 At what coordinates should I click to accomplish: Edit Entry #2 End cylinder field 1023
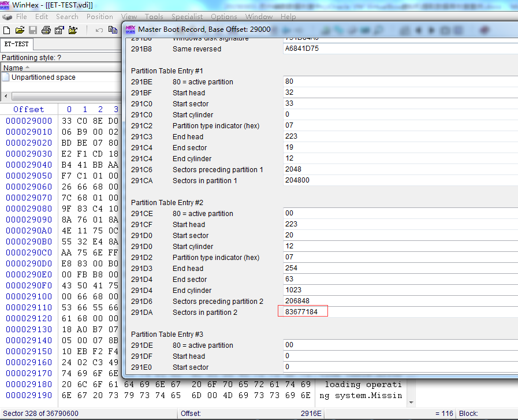pos(400,290)
